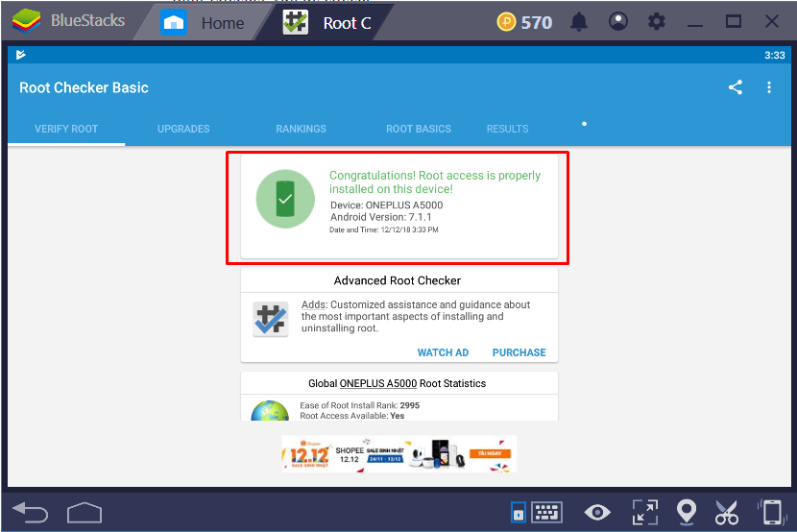Open BlueStacks notifications bell
This screenshot has width=797, height=532.
pos(579,22)
